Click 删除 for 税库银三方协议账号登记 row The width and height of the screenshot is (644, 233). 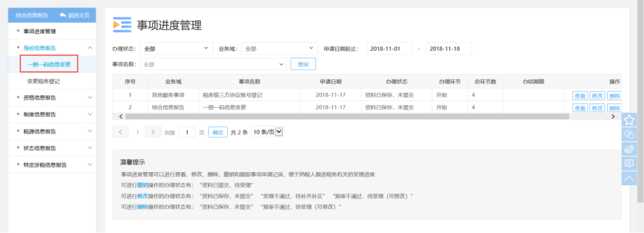pos(614,96)
